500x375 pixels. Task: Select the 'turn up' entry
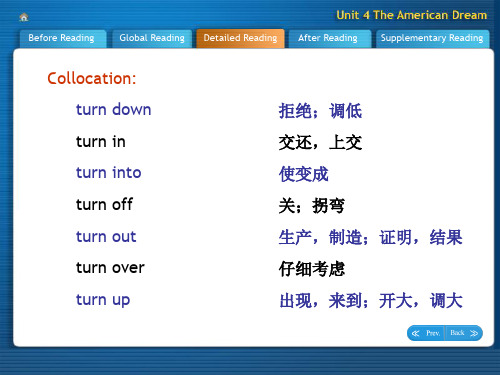[x=103, y=300]
